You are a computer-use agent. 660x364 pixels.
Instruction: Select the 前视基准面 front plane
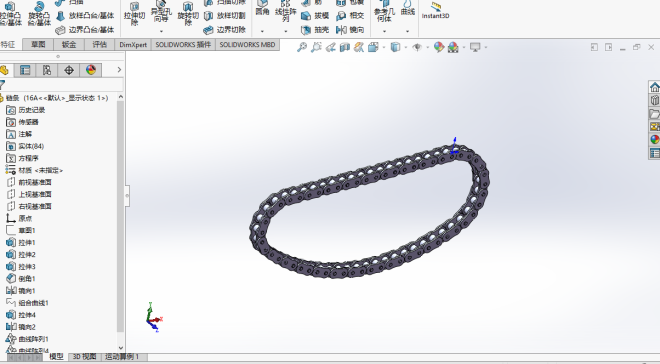pyautogui.click(x=29, y=182)
